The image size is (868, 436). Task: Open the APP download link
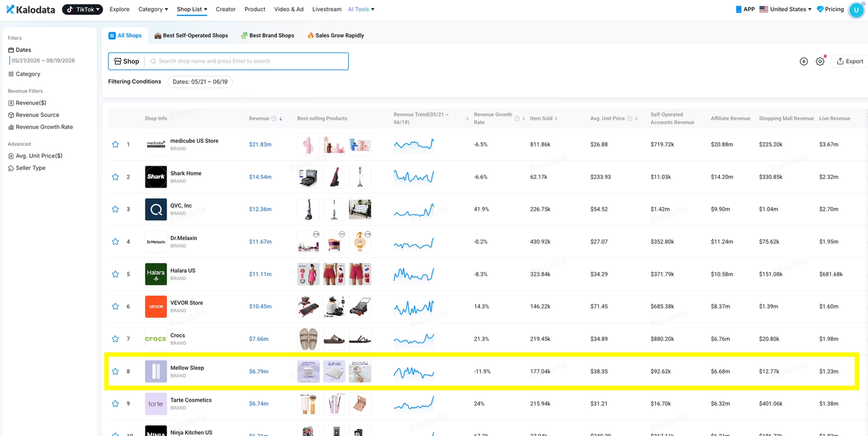point(745,9)
